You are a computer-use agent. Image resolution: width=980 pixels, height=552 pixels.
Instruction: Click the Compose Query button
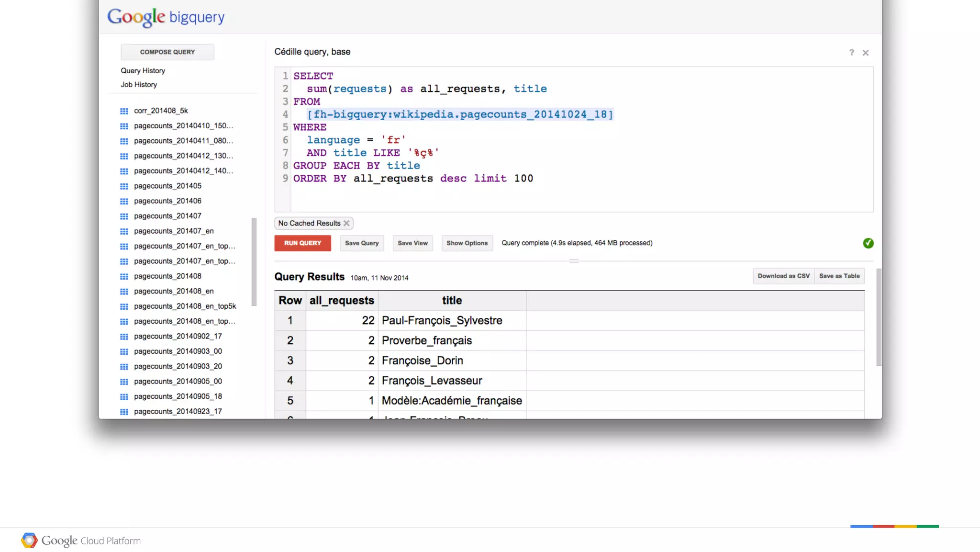pos(167,52)
